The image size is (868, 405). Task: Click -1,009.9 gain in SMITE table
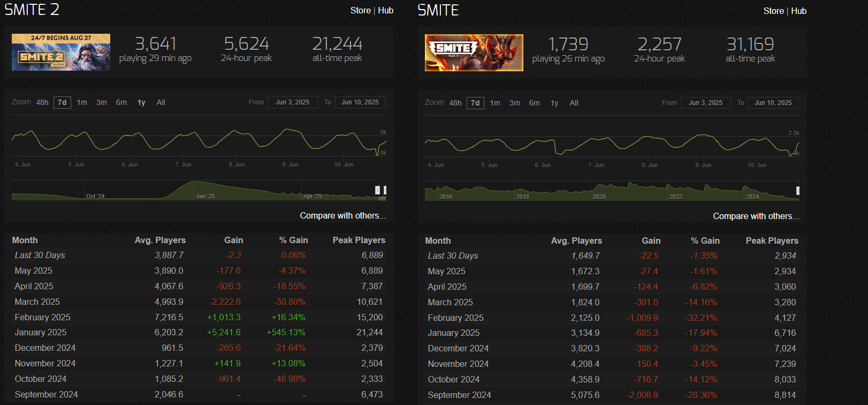pyautogui.click(x=643, y=318)
